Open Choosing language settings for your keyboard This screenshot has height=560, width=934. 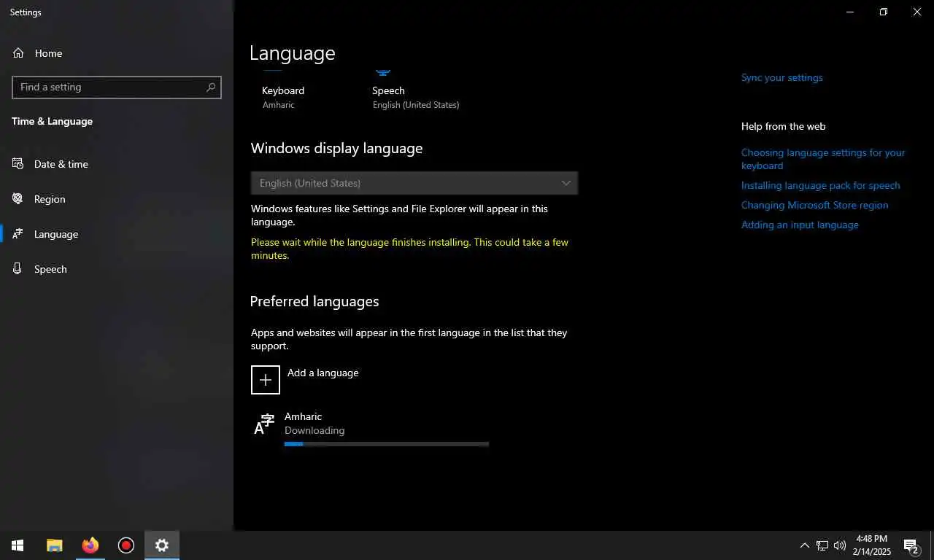coord(823,159)
